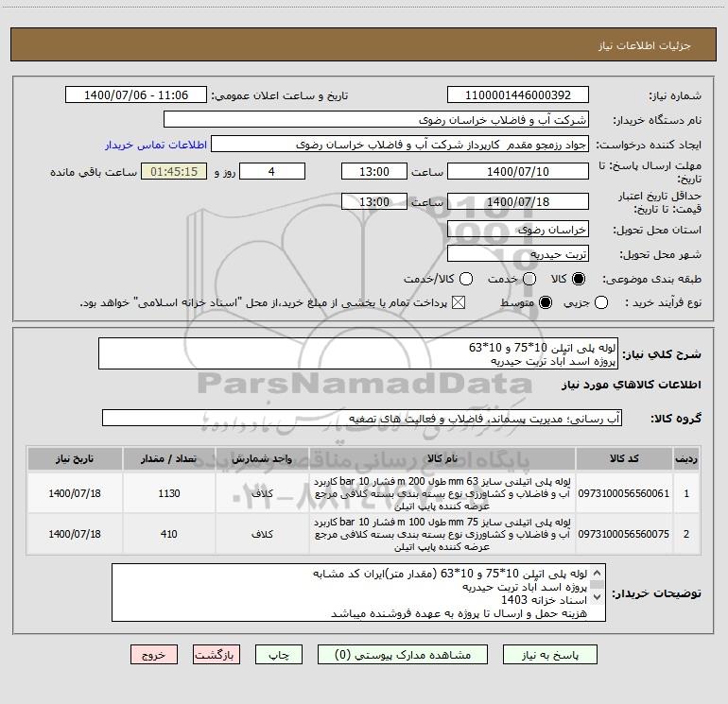Click the واحد شمارش column header
Viewport: 728px width, 704px height.
click(262, 458)
